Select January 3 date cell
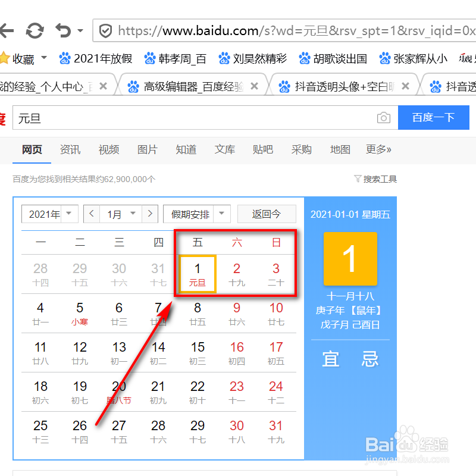The image size is (476, 476). pos(276,274)
